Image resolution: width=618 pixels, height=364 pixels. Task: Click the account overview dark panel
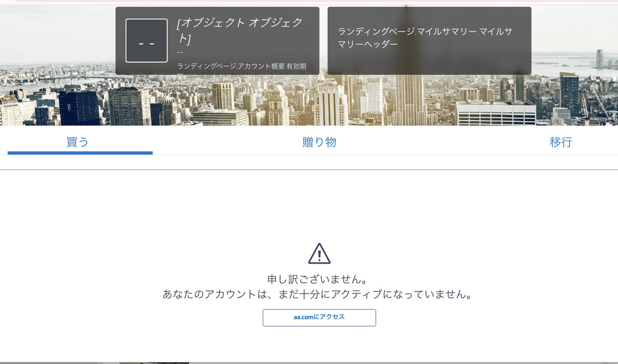(x=217, y=40)
